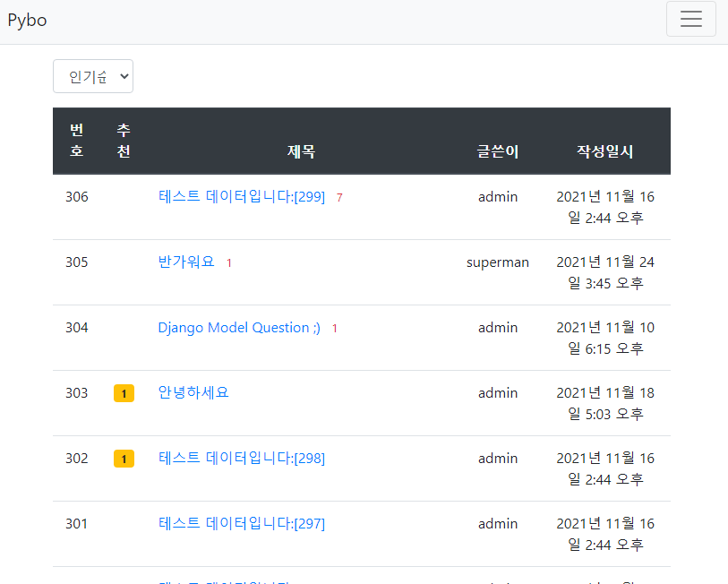Open the post titled 안녕하세요
Image resolution: width=728 pixels, height=584 pixels.
point(193,392)
